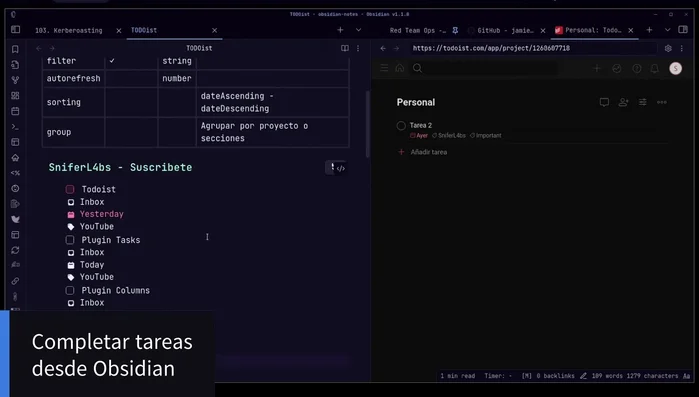Close the GitHub tab
699x397 pixels.
pos(543,30)
